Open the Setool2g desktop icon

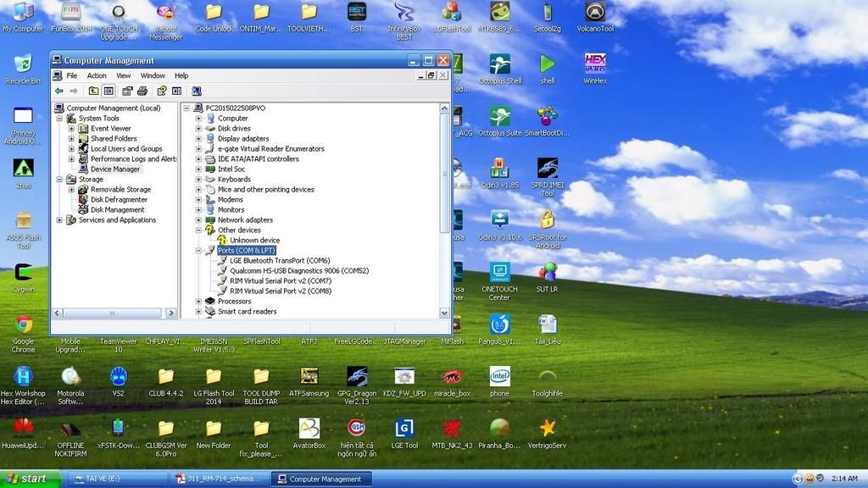point(547,17)
